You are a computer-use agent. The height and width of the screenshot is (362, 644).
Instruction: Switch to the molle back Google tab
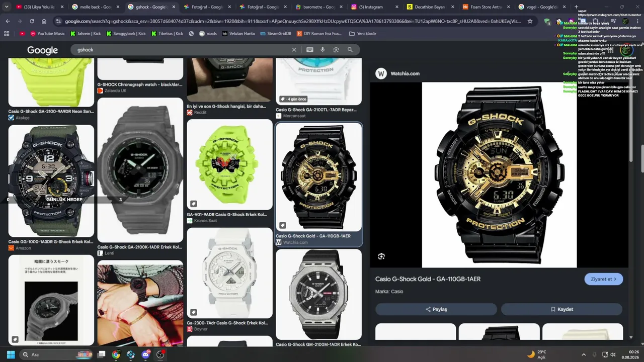click(x=95, y=7)
